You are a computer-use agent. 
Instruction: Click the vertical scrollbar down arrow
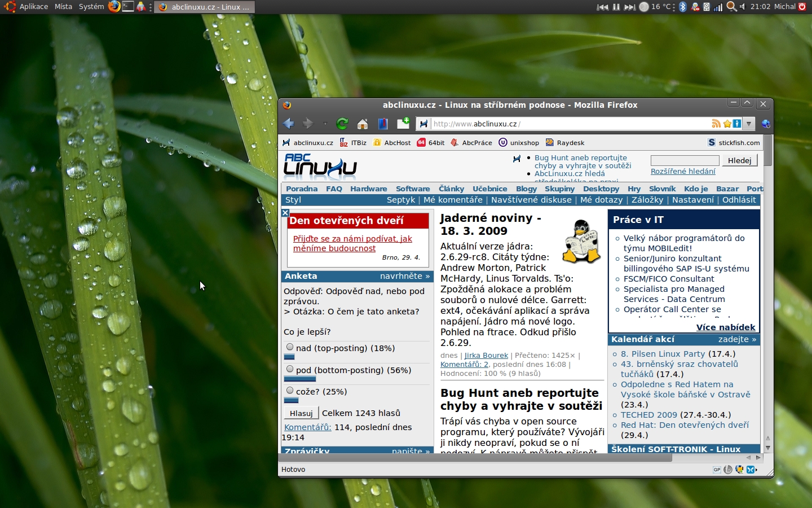pyautogui.click(x=768, y=448)
